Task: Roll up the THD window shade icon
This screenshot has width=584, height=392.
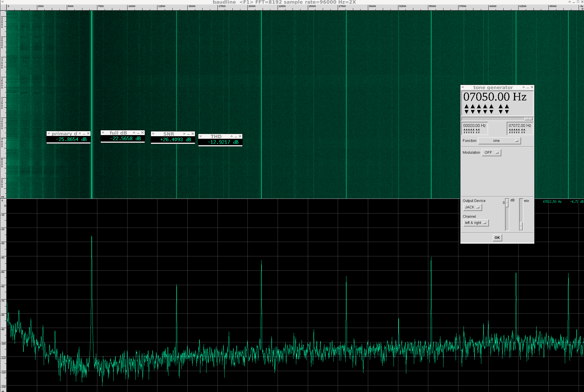Action: 232,136
